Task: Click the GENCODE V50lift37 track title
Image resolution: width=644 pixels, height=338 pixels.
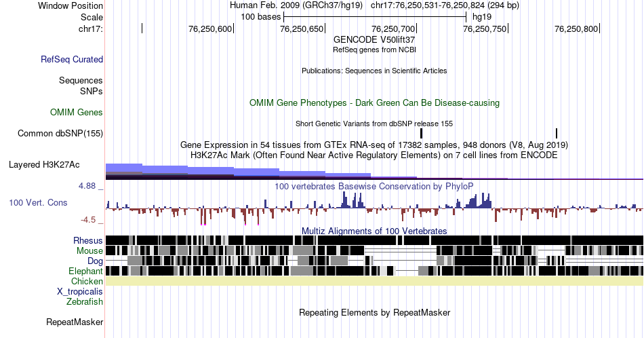Action: (x=374, y=39)
